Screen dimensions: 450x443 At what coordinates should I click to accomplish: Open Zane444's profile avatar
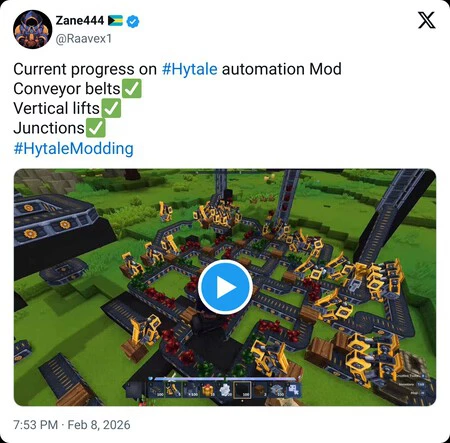(x=33, y=29)
